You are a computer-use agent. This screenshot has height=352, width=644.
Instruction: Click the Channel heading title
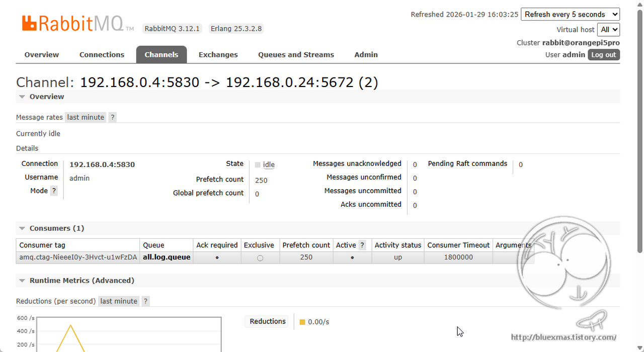197,82
